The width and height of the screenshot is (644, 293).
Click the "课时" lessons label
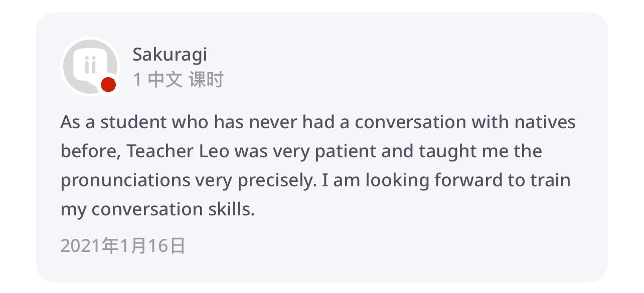click(206, 80)
